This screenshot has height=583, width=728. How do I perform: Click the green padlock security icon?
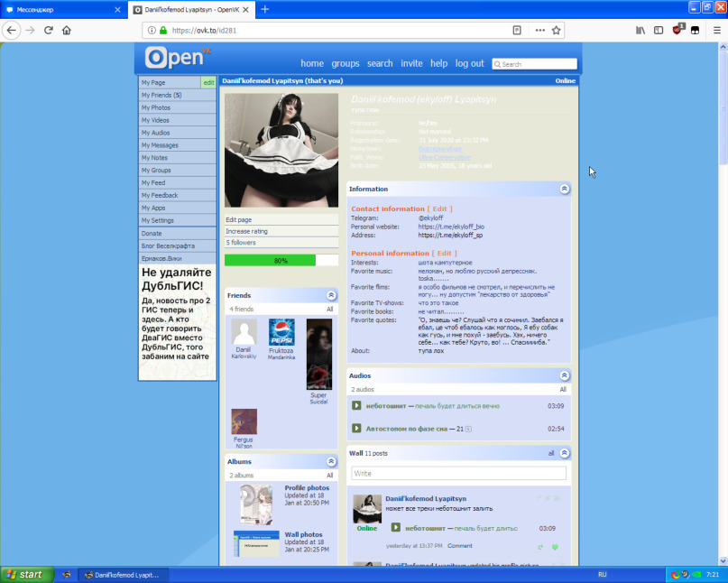(x=163, y=30)
